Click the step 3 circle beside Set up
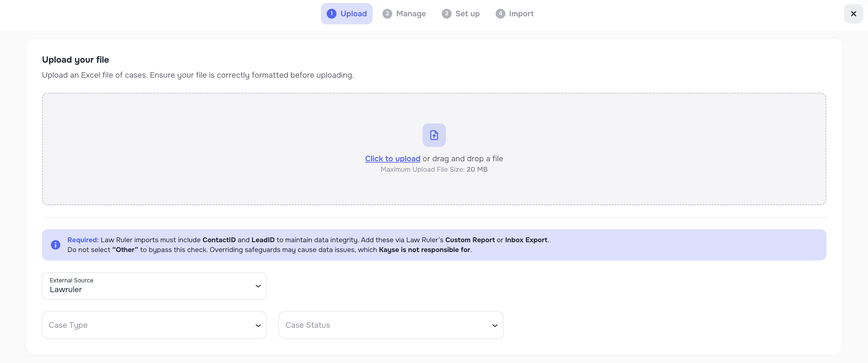This screenshot has width=868, height=363. click(446, 13)
